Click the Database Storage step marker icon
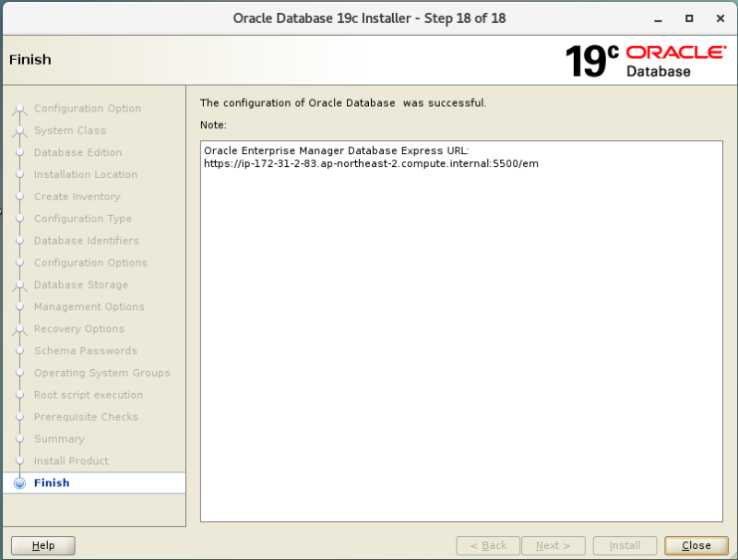Screen dimensions: 738x560 click(20, 285)
